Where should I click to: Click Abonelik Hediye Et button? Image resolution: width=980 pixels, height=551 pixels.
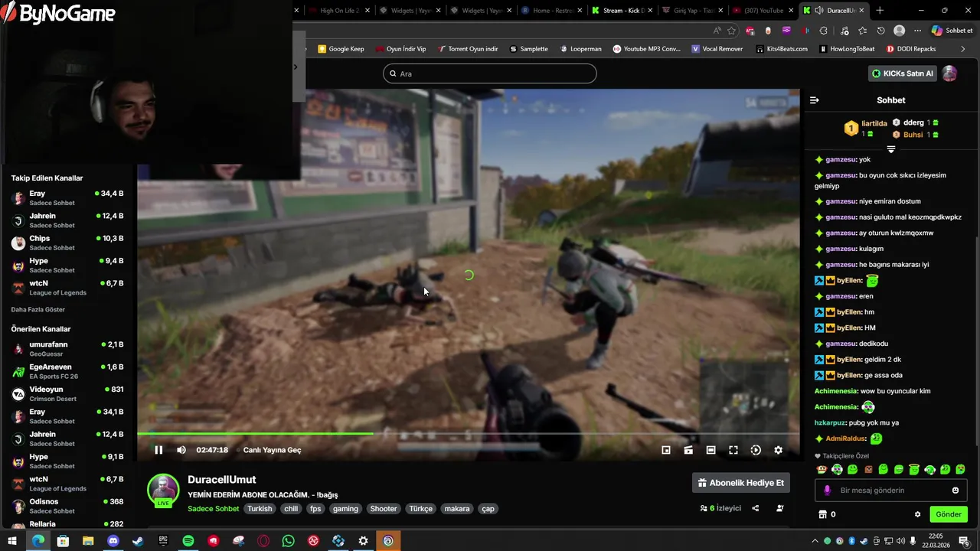pyautogui.click(x=741, y=483)
